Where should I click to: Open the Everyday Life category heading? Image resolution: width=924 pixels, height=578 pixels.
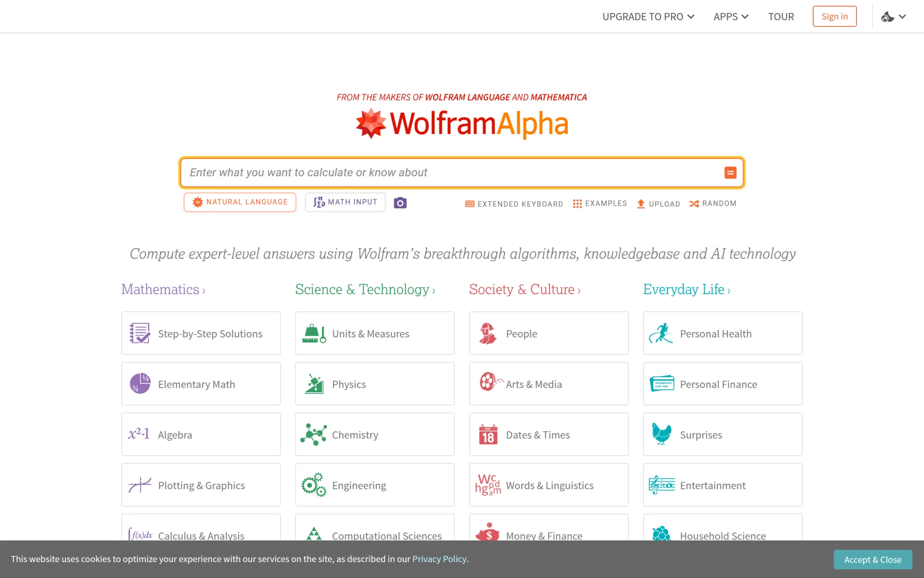pyautogui.click(x=687, y=289)
